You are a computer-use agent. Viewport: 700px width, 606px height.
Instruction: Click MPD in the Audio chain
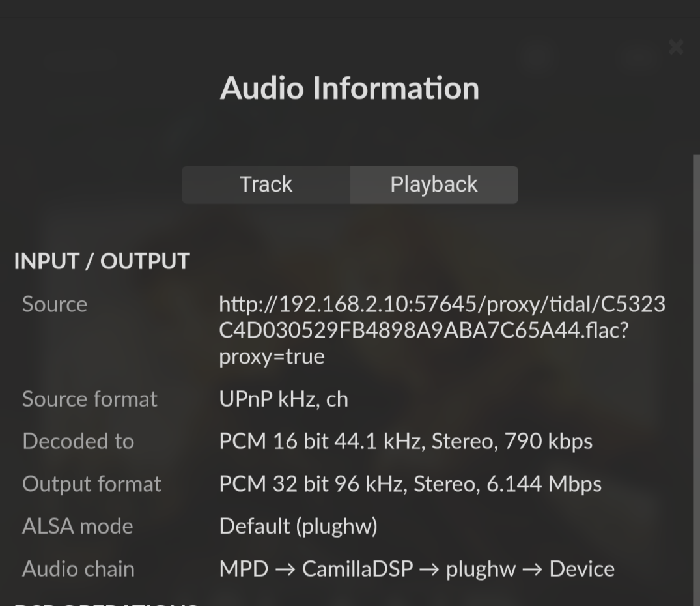(x=244, y=569)
